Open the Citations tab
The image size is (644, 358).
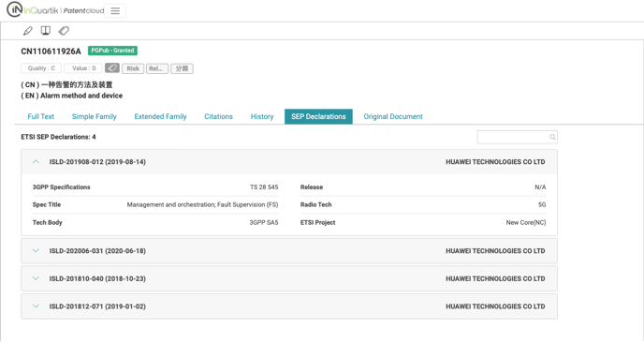218,117
